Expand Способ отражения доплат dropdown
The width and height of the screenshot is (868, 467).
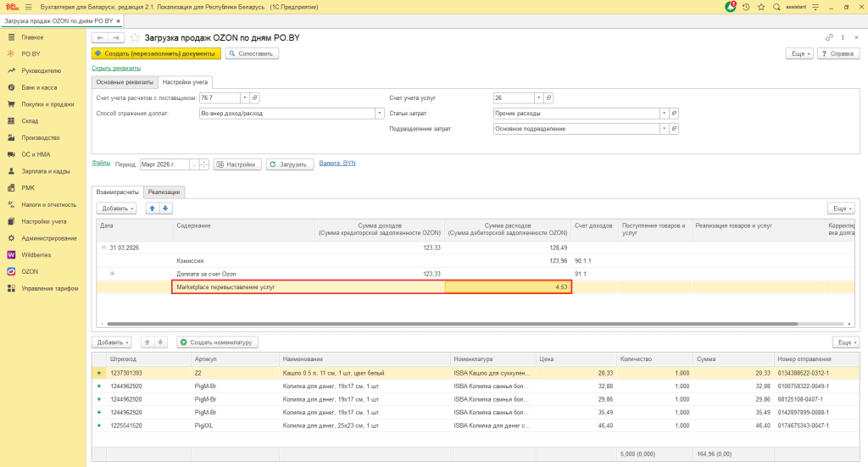[379, 114]
